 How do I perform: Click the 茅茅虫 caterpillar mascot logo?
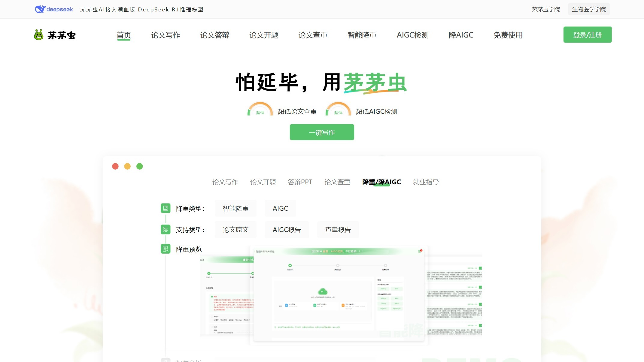[39, 34]
